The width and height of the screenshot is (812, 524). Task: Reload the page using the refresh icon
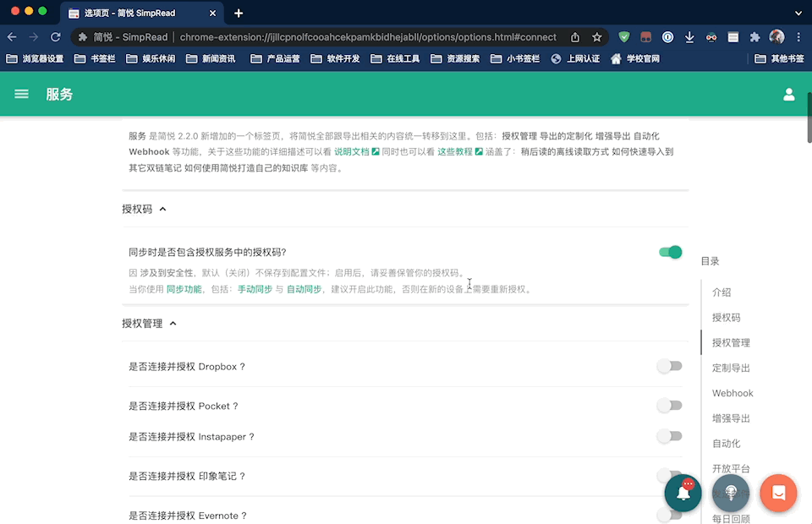pyautogui.click(x=56, y=36)
